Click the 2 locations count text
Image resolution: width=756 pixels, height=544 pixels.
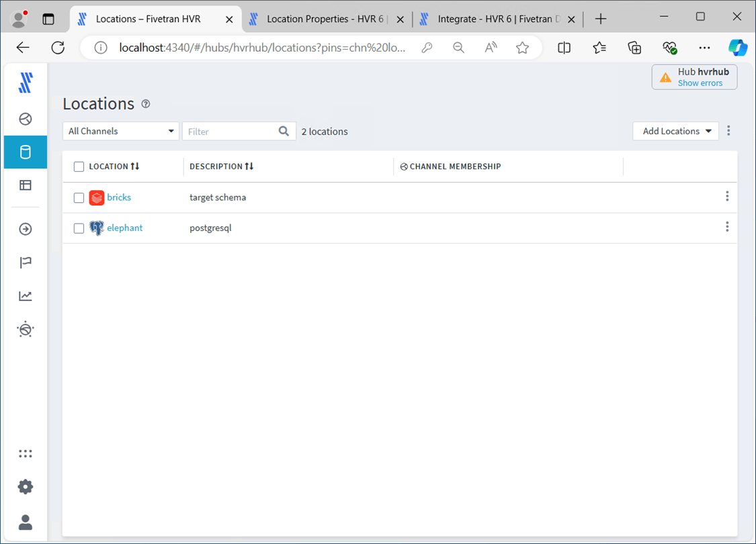(x=325, y=132)
